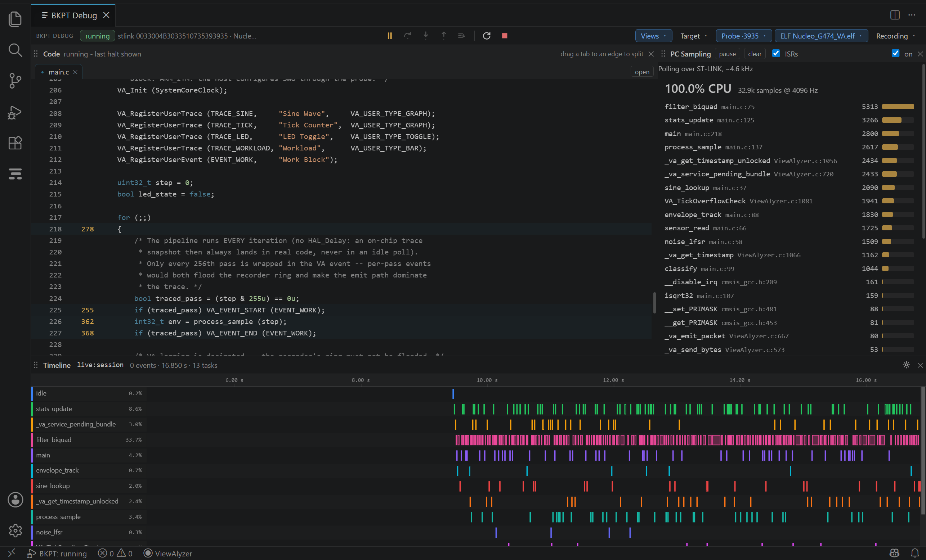Select the main.c code tab
The image size is (926, 560).
[59, 72]
